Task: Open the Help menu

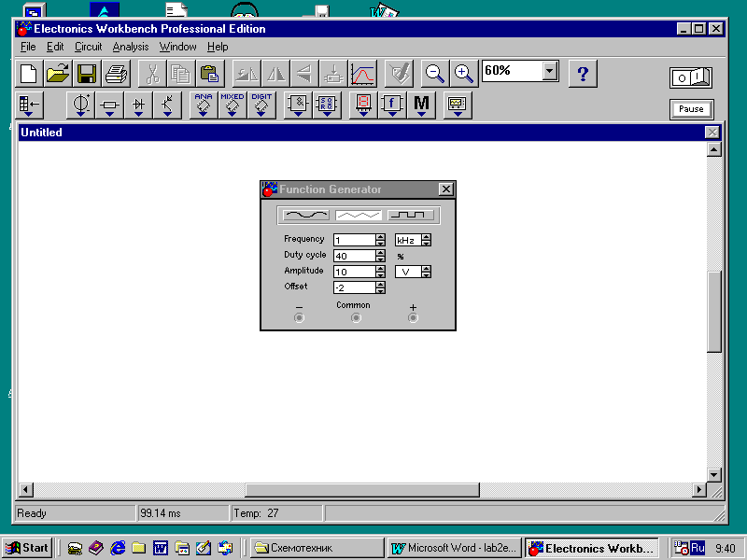Action: [x=218, y=47]
